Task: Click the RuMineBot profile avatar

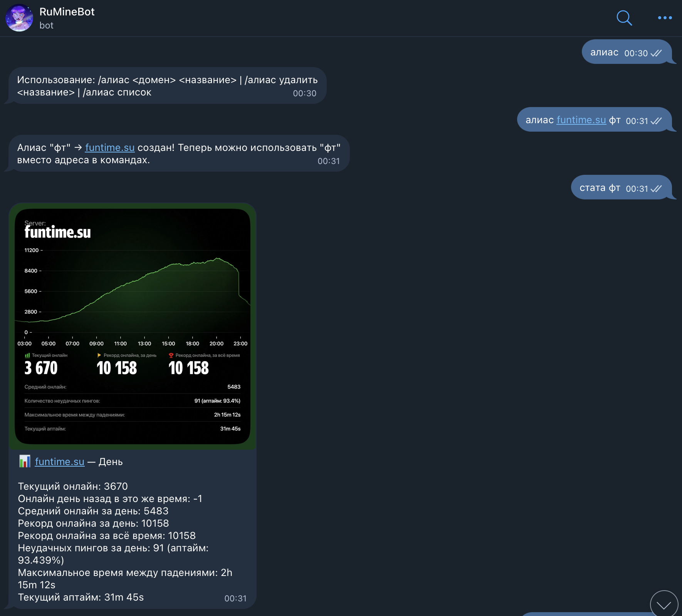Action: 19,18
